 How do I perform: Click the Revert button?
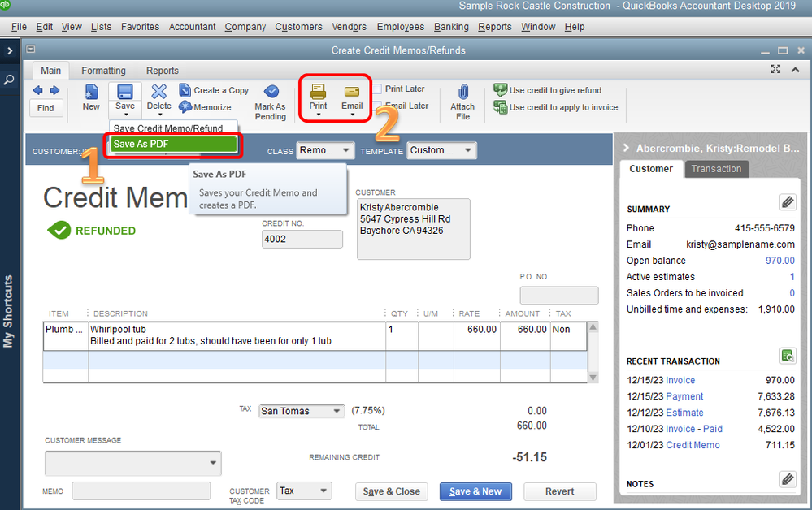pyautogui.click(x=560, y=491)
